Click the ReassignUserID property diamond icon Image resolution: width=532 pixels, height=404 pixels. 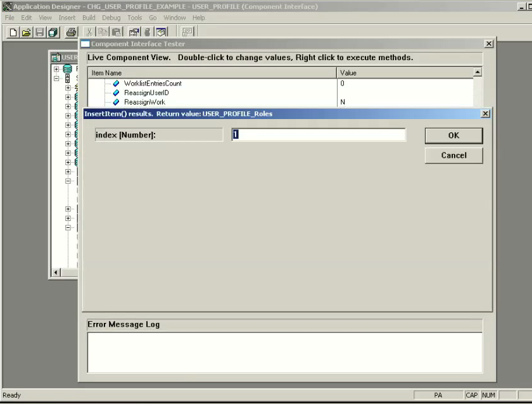click(116, 92)
